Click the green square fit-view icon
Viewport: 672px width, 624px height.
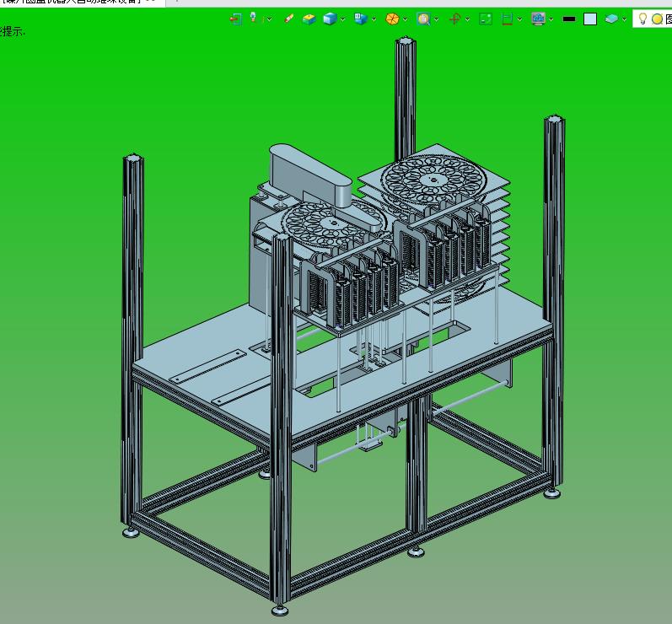(x=486, y=19)
